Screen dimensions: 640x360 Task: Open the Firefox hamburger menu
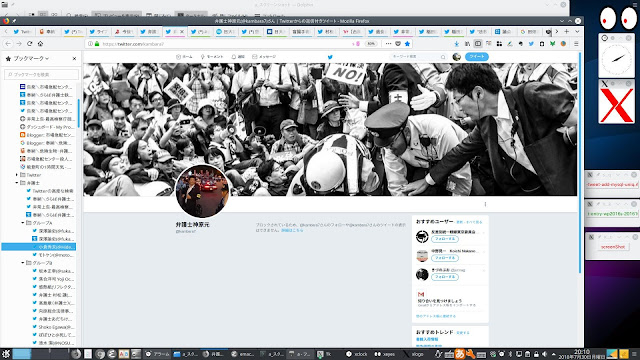pos(576,44)
